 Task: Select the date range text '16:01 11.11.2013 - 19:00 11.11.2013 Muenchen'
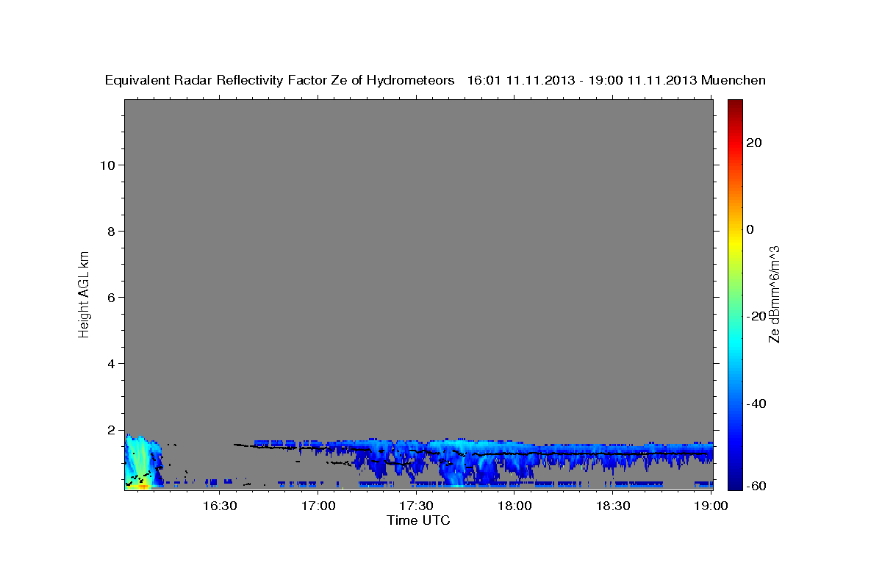[617, 80]
